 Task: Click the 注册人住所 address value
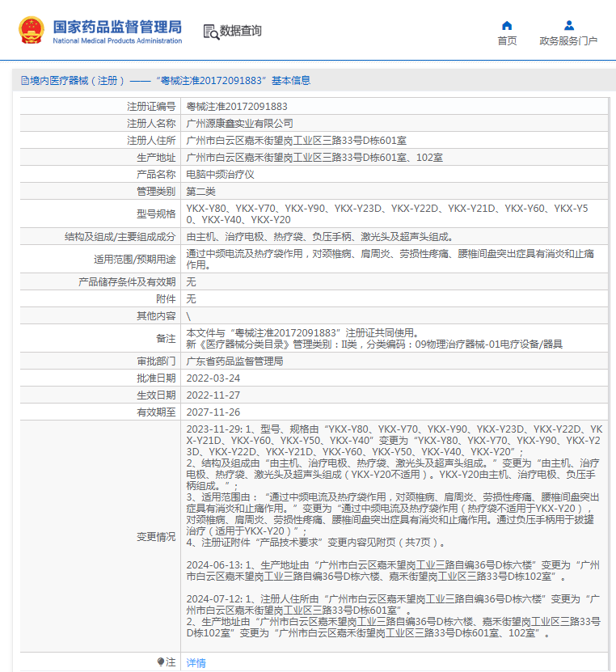coord(297,141)
